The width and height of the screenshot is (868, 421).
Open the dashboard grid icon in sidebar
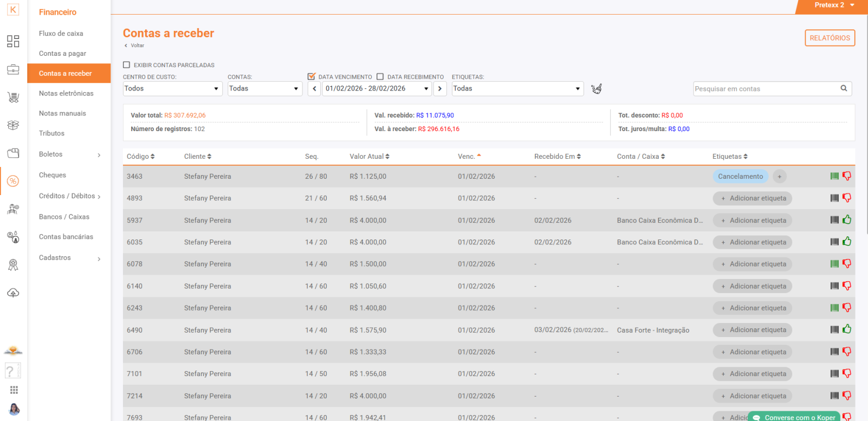[x=13, y=41]
